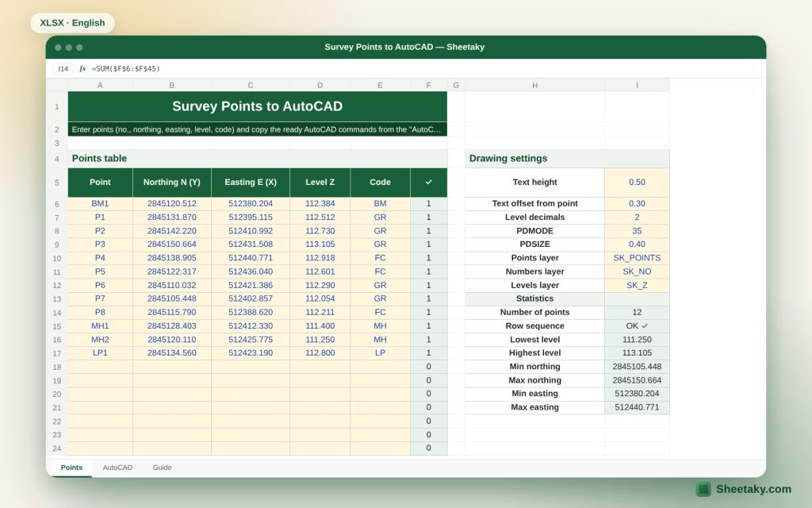Click the Northing N (Y) column header
The height and width of the screenshot is (508, 812).
172,182
